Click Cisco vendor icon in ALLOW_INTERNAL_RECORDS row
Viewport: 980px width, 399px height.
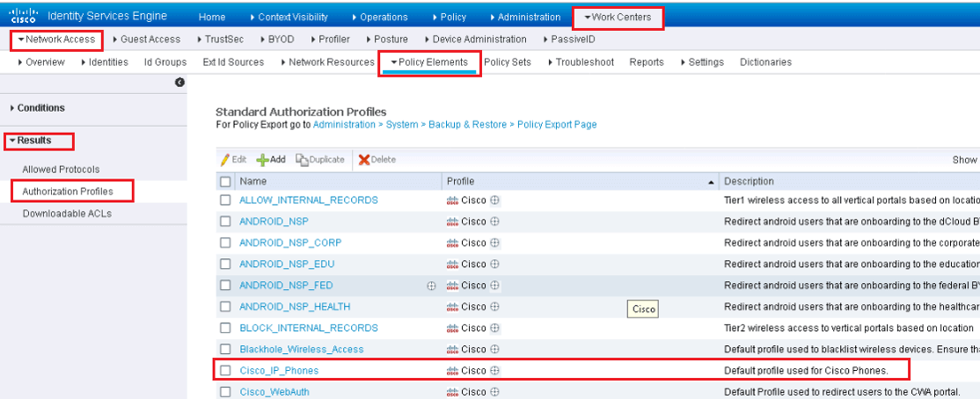pos(452,200)
